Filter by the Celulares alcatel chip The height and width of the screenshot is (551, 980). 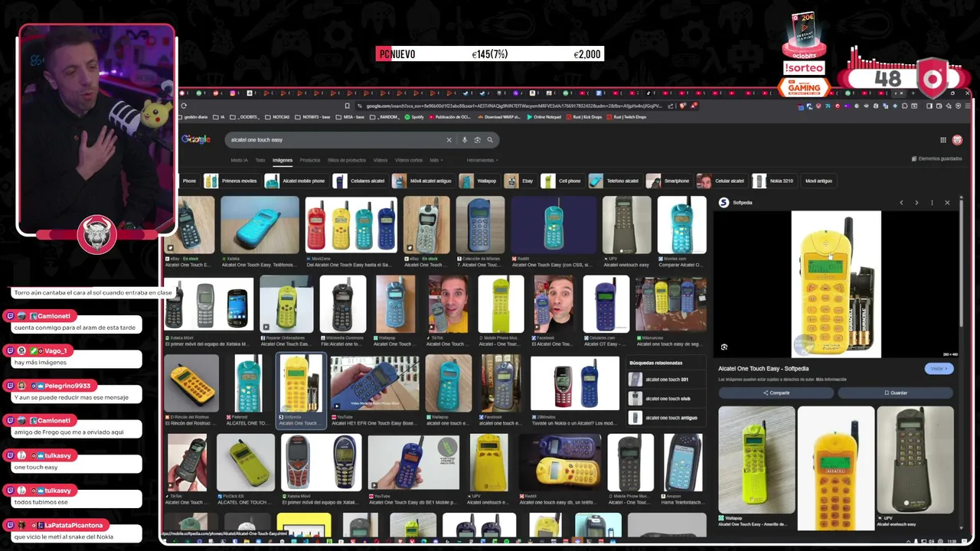point(359,181)
